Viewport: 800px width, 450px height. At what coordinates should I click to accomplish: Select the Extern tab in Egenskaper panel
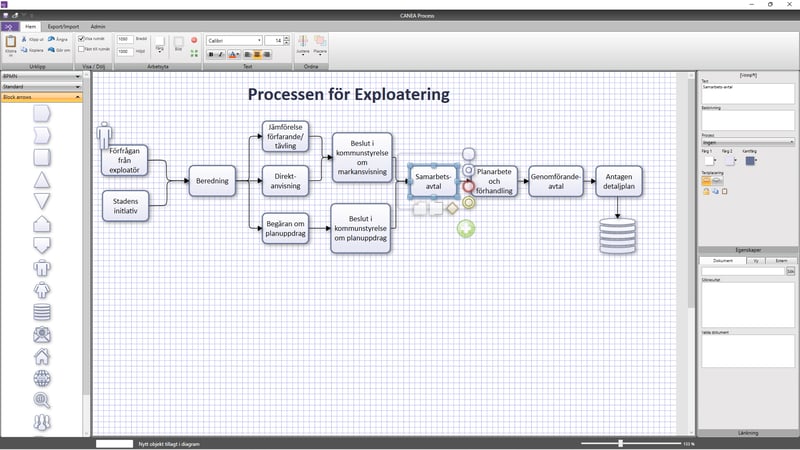(x=781, y=261)
